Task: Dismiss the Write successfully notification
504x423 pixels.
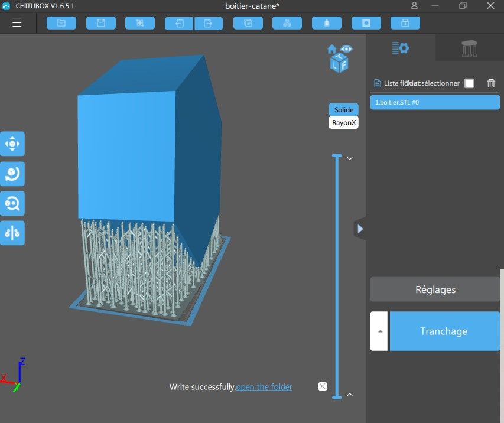Action: click(323, 386)
